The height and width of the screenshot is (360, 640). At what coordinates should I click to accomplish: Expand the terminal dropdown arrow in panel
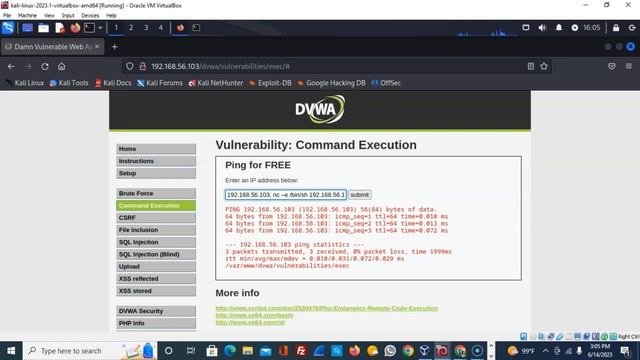click(x=100, y=28)
